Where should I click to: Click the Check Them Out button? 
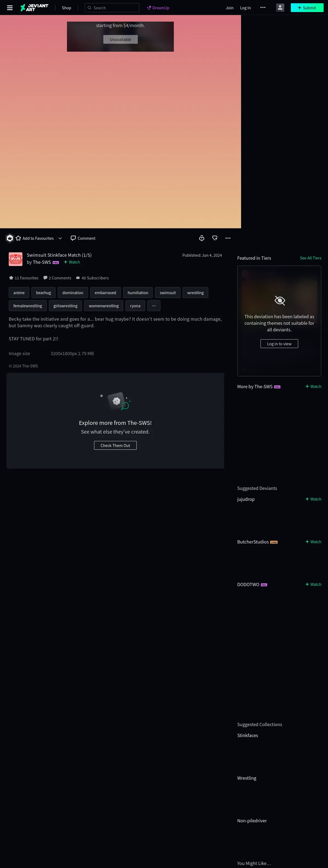(x=115, y=445)
